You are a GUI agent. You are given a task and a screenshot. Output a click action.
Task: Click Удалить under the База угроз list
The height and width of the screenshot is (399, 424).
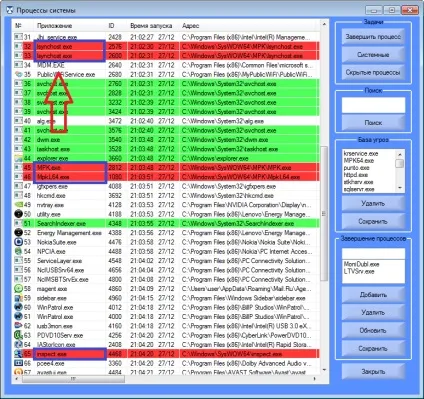(x=373, y=203)
